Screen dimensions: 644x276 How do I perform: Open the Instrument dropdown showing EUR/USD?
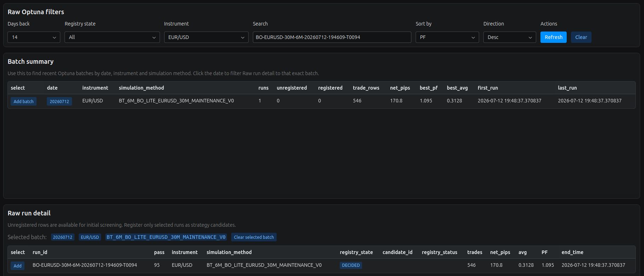(206, 37)
